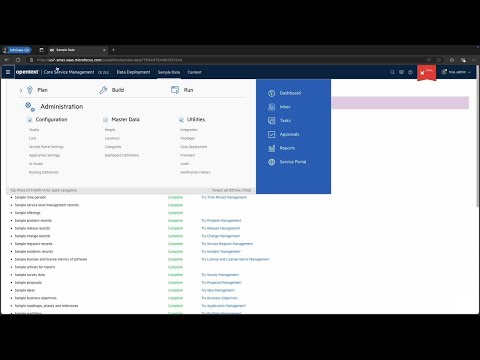Click the help question mark icon
Image resolution: width=480 pixels, height=360 pixels.
click(410, 72)
